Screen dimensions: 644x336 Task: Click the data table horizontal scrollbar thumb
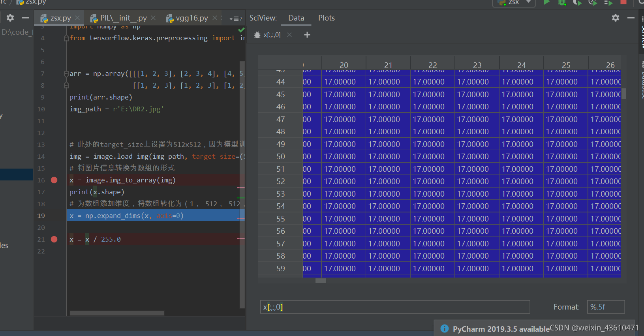321,281
